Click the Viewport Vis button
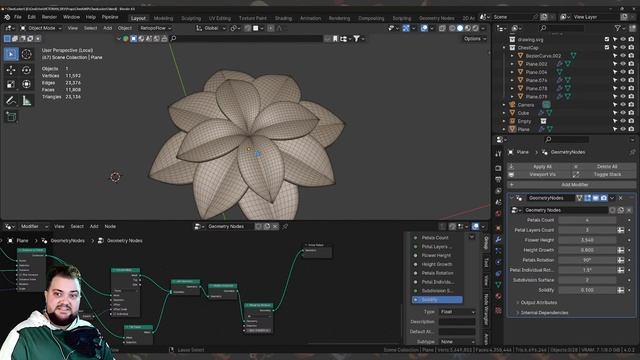This screenshot has height=360, width=640. (539, 174)
